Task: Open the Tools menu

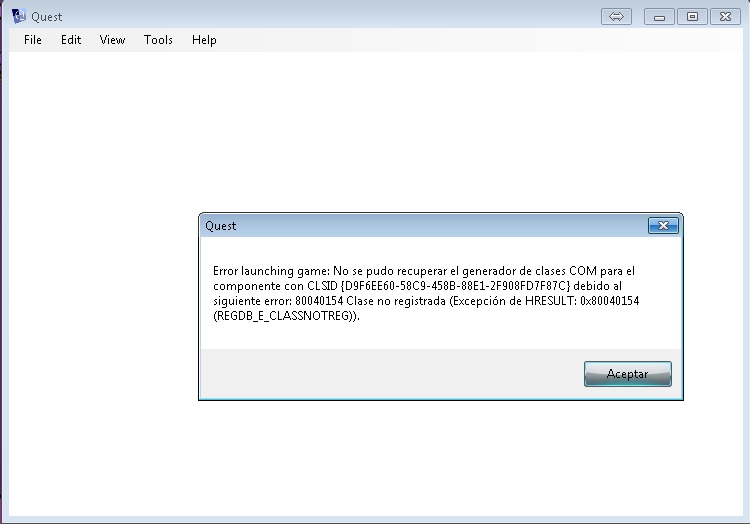Action: point(158,40)
